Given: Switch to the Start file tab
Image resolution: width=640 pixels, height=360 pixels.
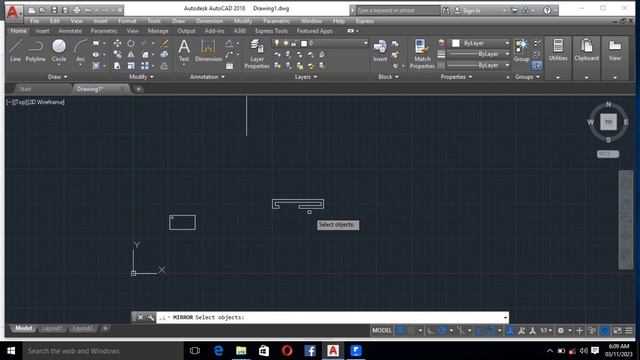Looking at the screenshot, I should tap(25, 89).
